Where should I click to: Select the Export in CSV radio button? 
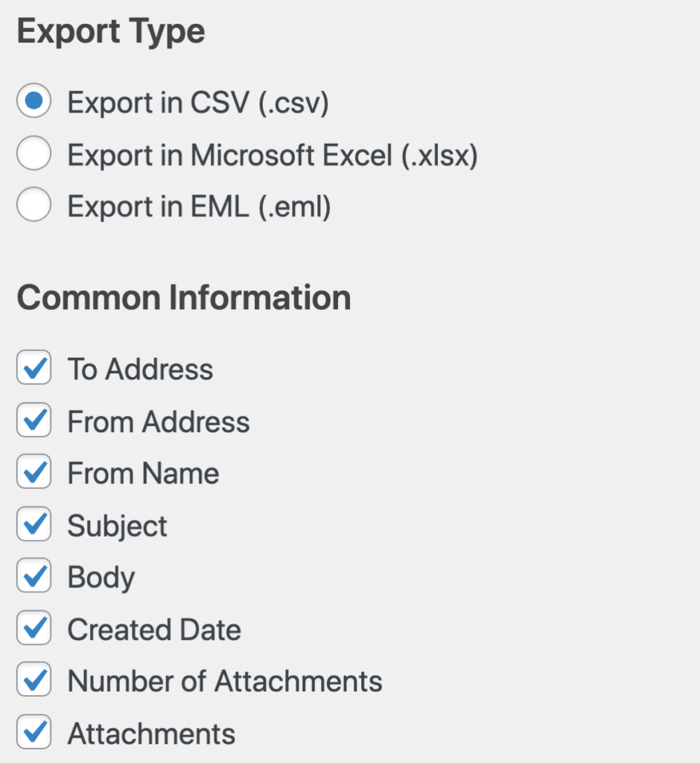[x=33, y=102]
